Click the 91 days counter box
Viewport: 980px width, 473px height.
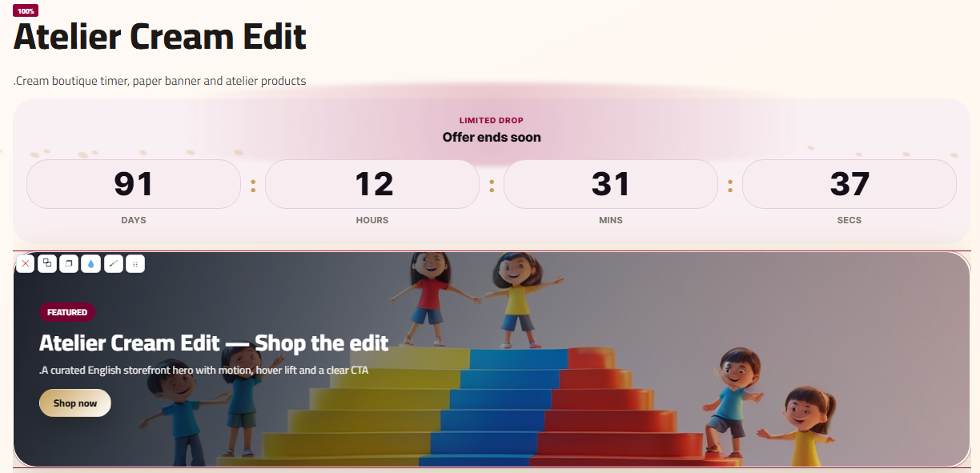coord(134,184)
